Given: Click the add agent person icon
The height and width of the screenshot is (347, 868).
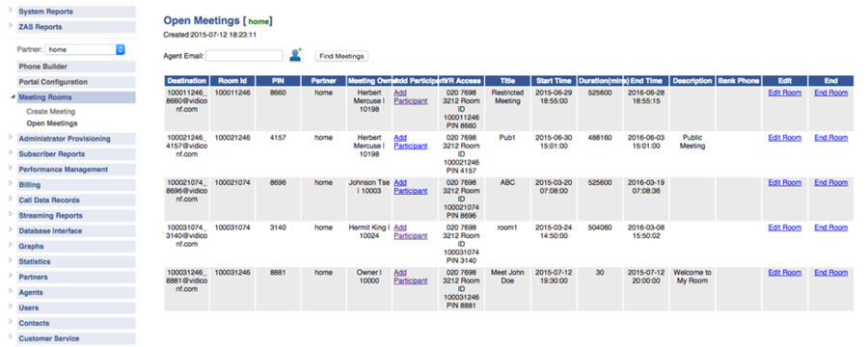Looking at the screenshot, I should coord(296,55).
